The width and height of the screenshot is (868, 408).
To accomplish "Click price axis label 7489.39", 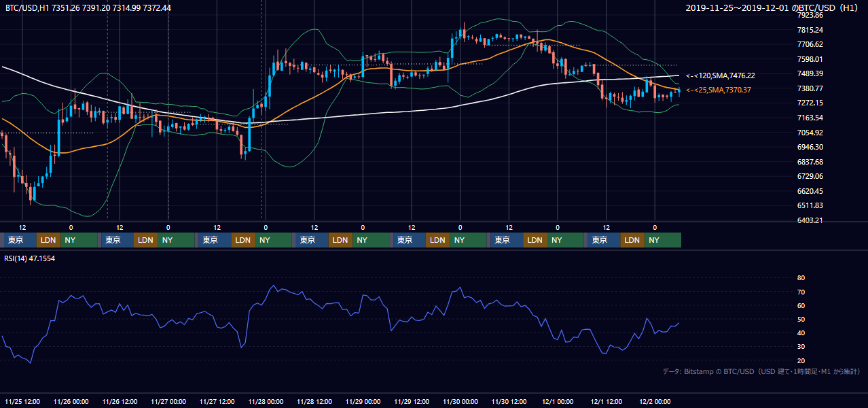I will click(810, 73).
